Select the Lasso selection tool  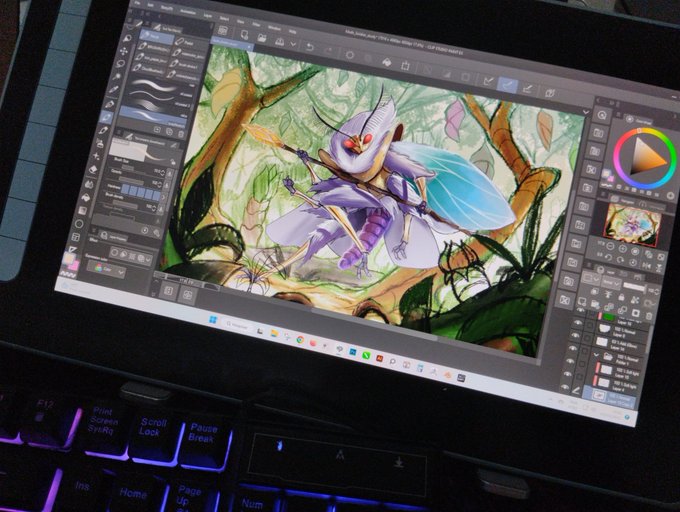tap(121, 64)
